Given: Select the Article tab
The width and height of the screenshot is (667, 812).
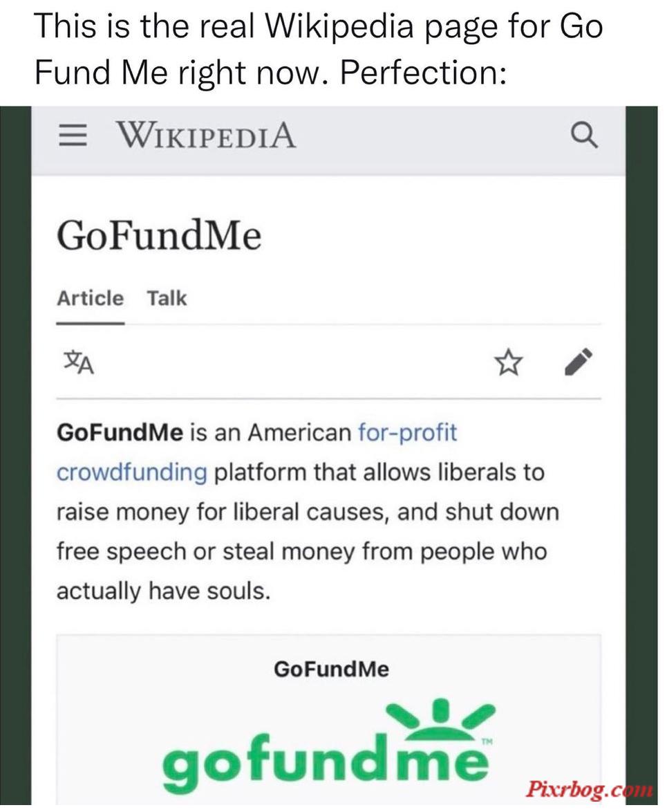Looking at the screenshot, I should (x=90, y=299).
